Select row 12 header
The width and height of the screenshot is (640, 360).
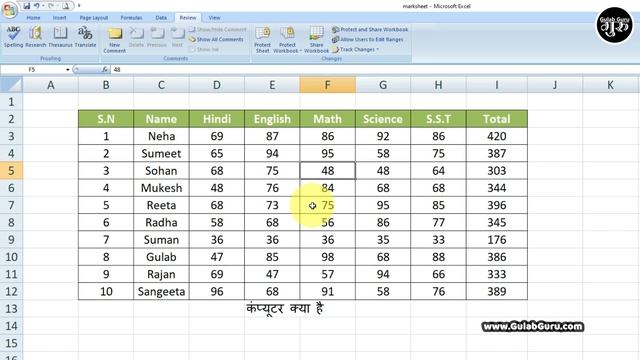click(x=11, y=291)
